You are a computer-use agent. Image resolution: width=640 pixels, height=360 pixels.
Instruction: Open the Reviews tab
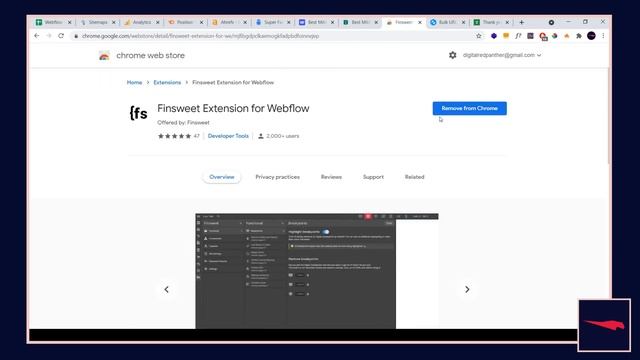click(331, 177)
